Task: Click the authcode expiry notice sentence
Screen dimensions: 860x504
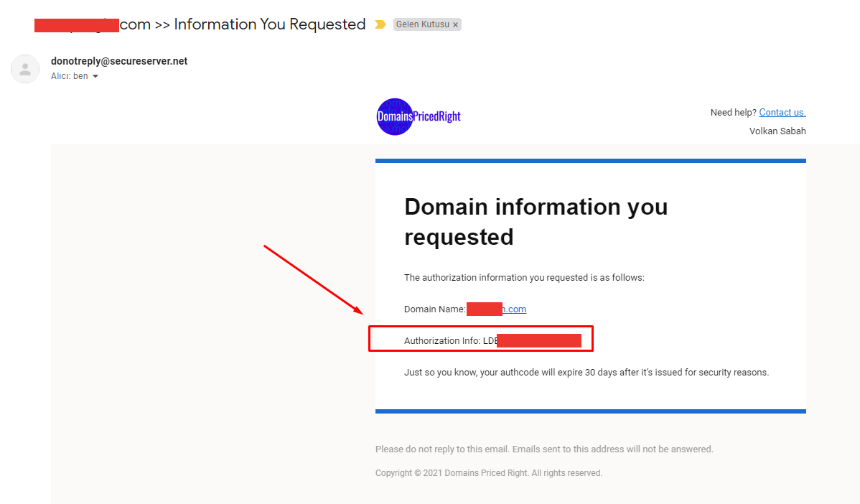Action: pos(586,373)
